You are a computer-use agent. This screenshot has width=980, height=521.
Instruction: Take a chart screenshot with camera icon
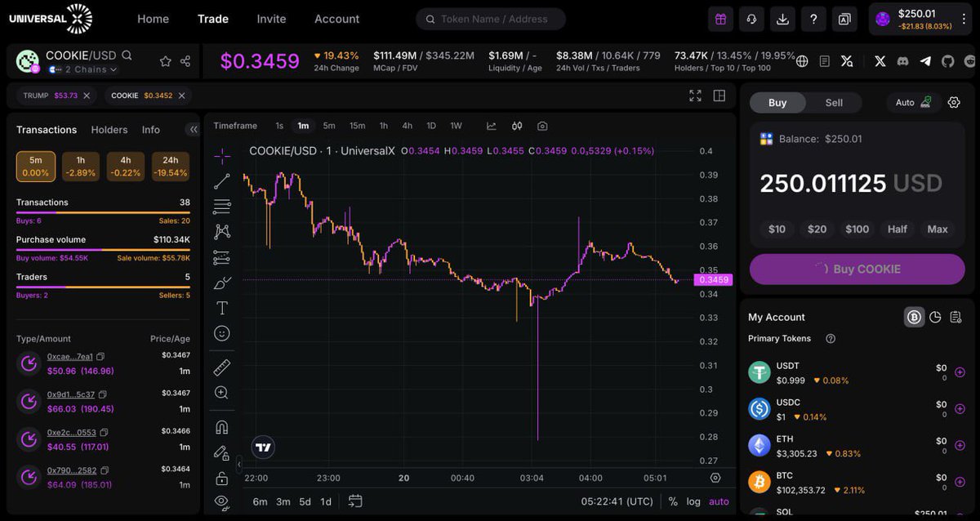[541, 126]
